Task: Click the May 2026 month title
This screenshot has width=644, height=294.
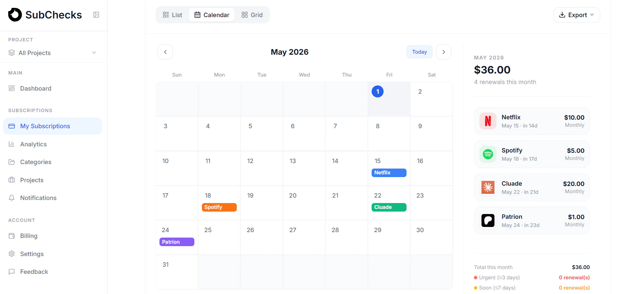Action: click(x=289, y=52)
